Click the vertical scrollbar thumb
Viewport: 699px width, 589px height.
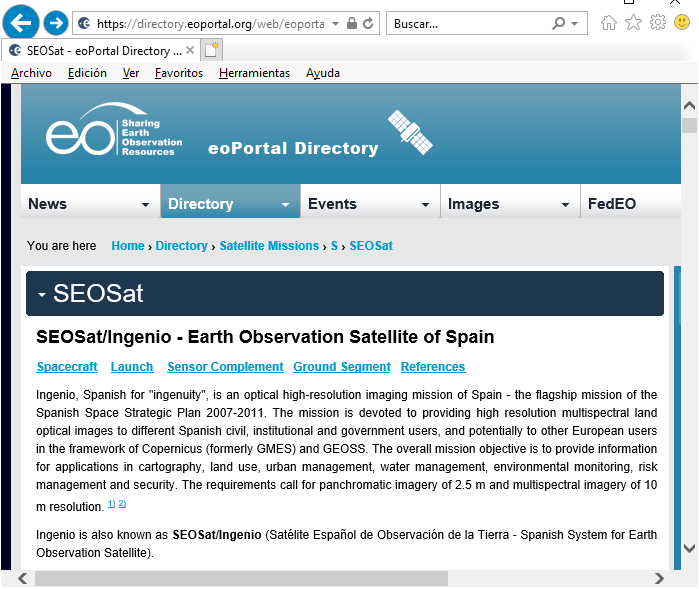(689, 125)
